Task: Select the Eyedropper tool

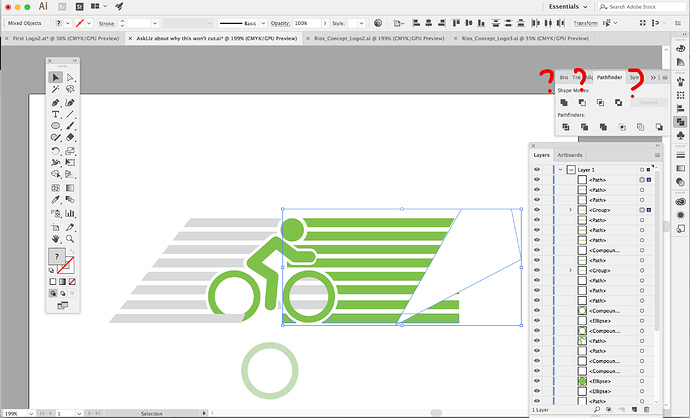Action: (x=55, y=200)
